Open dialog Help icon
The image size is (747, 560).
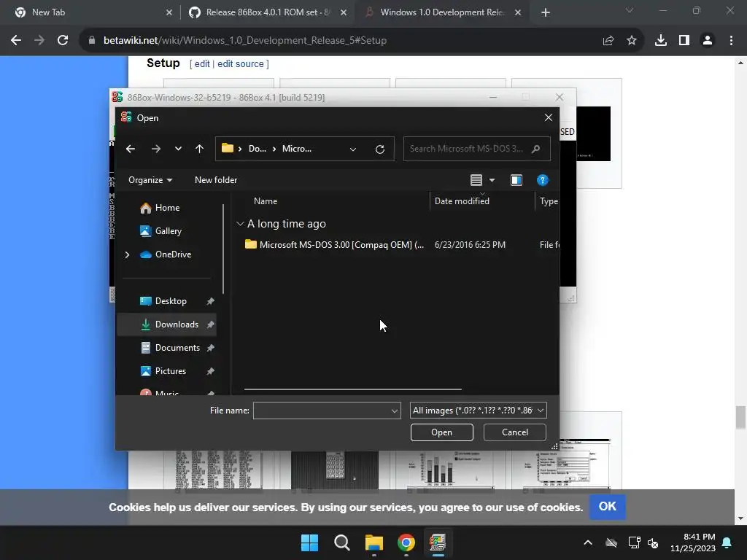click(542, 180)
